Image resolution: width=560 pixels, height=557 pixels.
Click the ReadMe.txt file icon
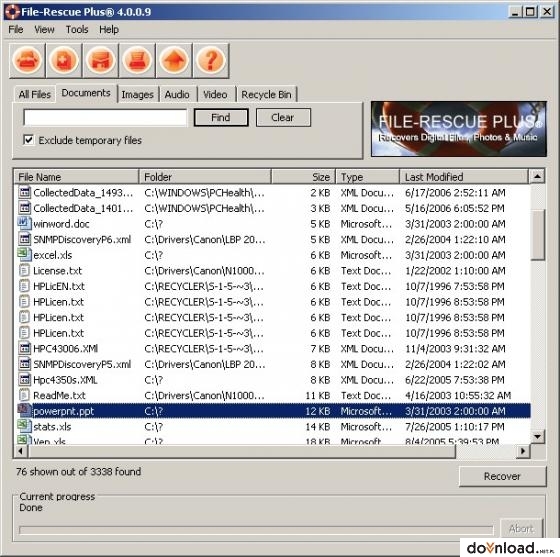[x=24, y=395]
